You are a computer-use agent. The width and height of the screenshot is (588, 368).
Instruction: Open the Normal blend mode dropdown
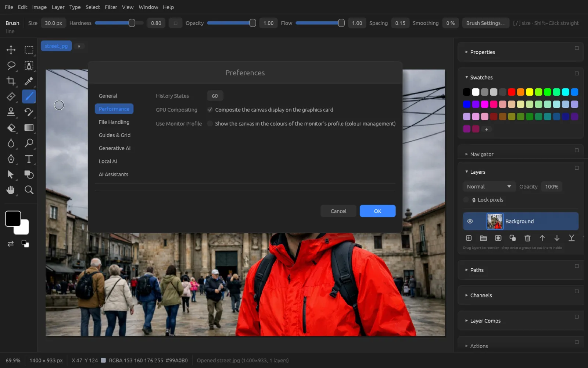[x=488, y=187]
